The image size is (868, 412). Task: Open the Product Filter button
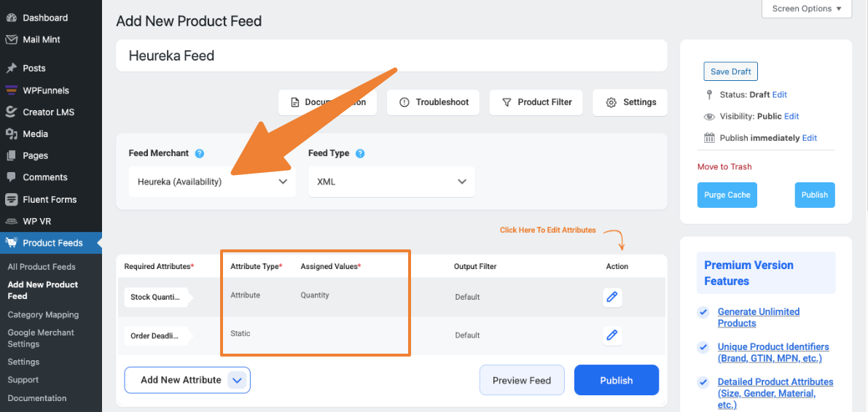click(x=536, y=102)
